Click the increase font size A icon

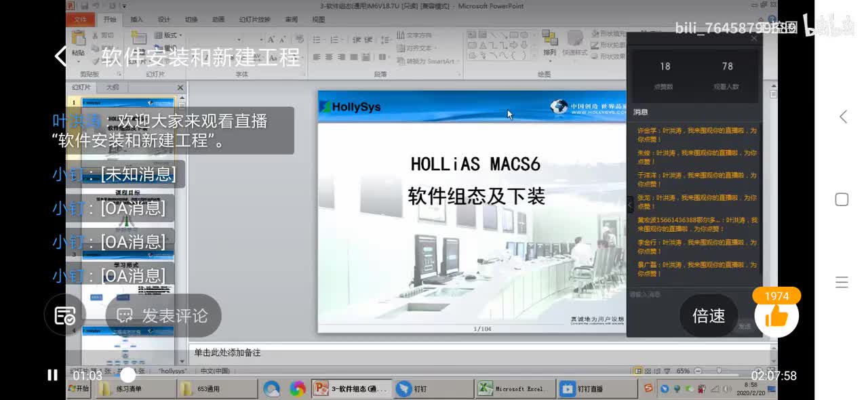pos(271,40)
